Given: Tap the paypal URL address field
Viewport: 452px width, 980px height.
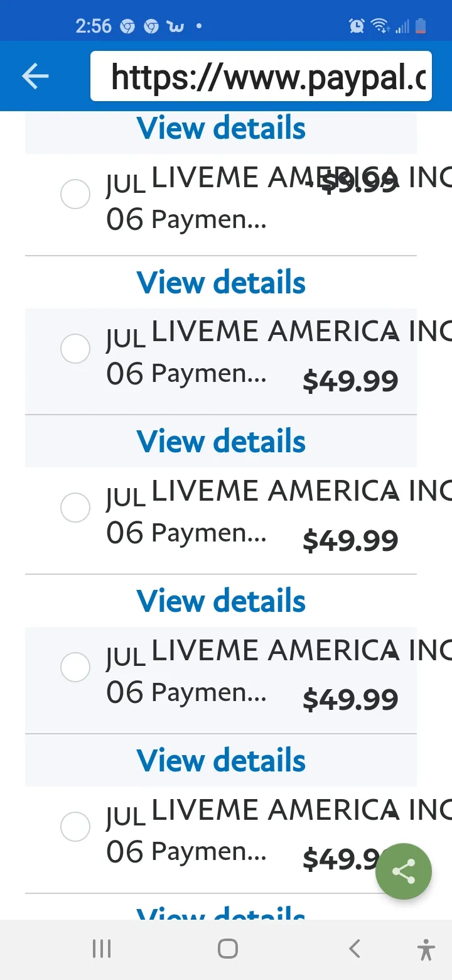Looking at the screenshot, I should pos(261,76).
